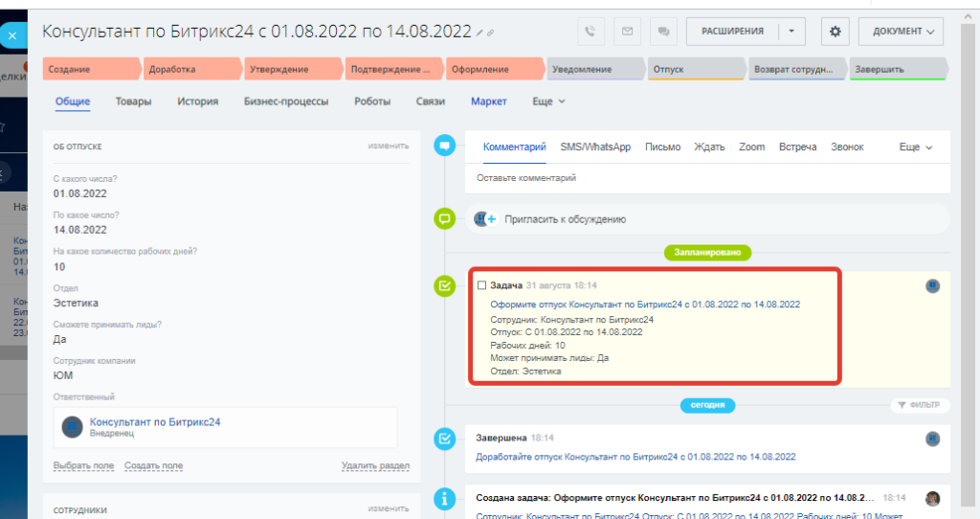Open the Бизнес-процессы tab

pos(285,102)
